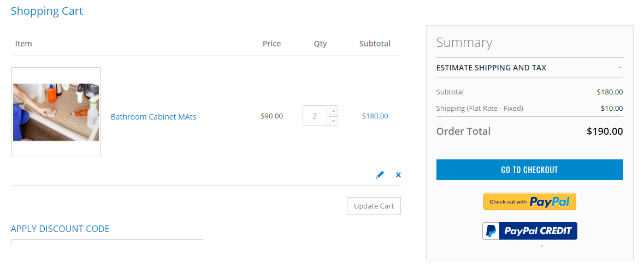This screenshot has height=268, width=644.
Task: Click the discount code text field
Action: click(107, 242)
